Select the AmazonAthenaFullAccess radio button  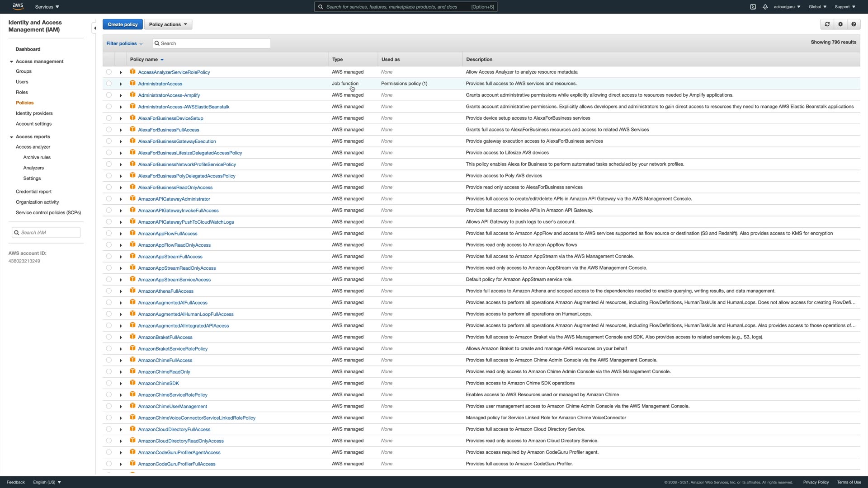click(x=108, y=291)
